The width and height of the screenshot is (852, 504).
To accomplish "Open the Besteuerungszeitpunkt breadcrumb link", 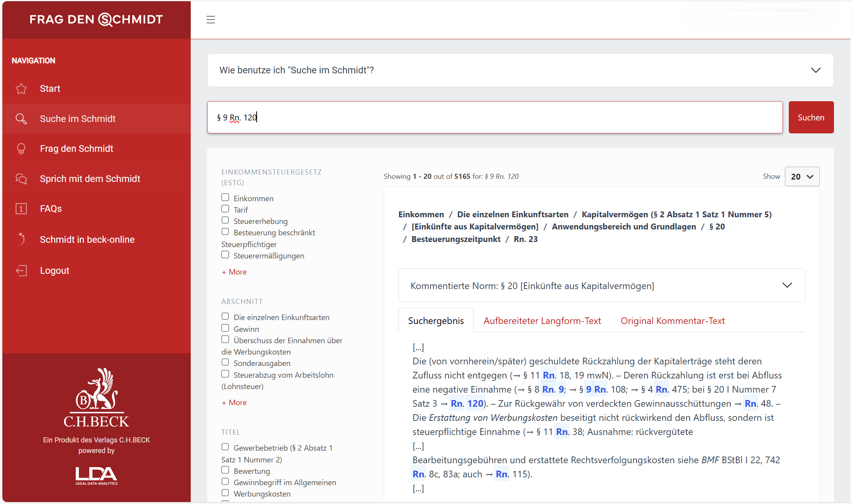I will [456, 239].
